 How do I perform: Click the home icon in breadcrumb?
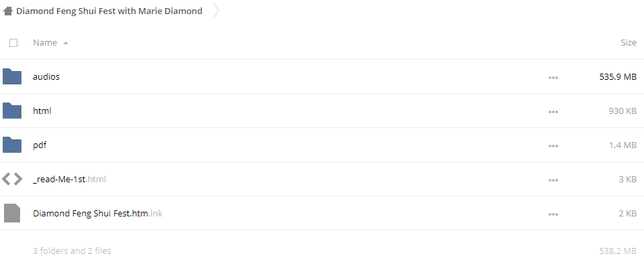tap(8, 11)
